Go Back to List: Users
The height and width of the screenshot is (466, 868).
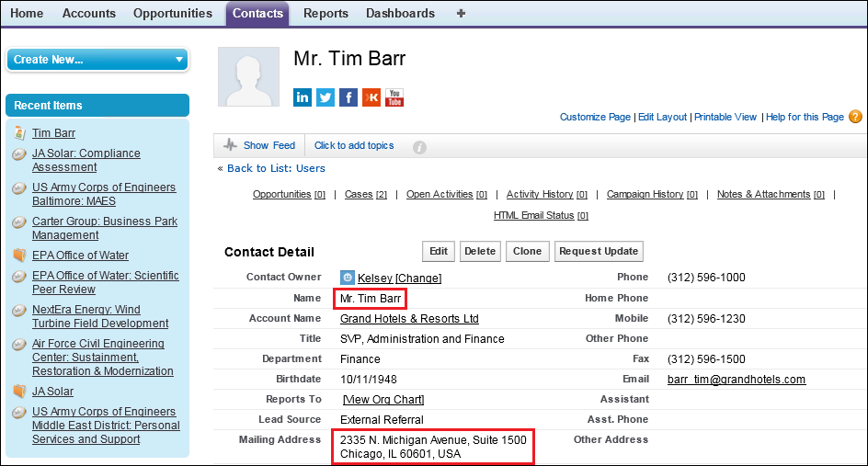pyautogui.click(x=276, y=168)
